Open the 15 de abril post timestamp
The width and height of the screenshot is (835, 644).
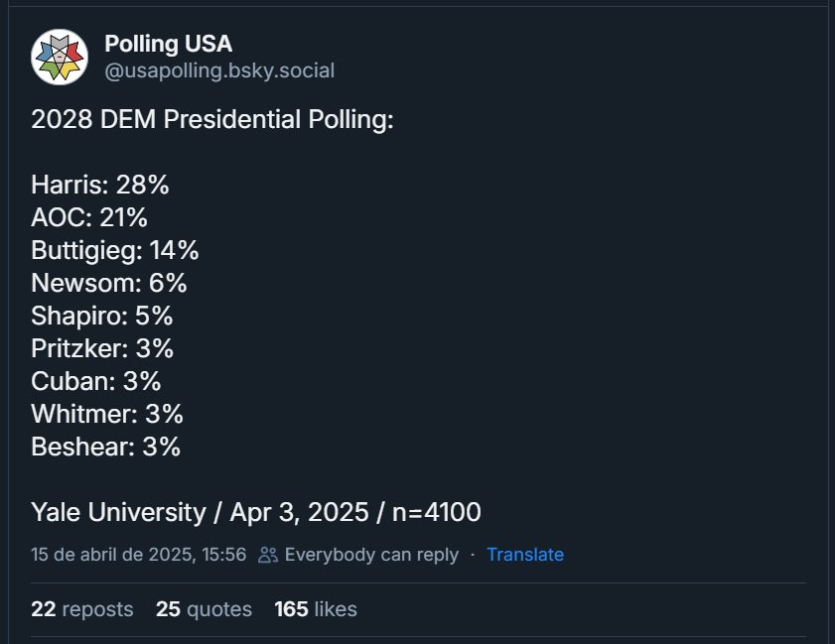coord(138,555)
